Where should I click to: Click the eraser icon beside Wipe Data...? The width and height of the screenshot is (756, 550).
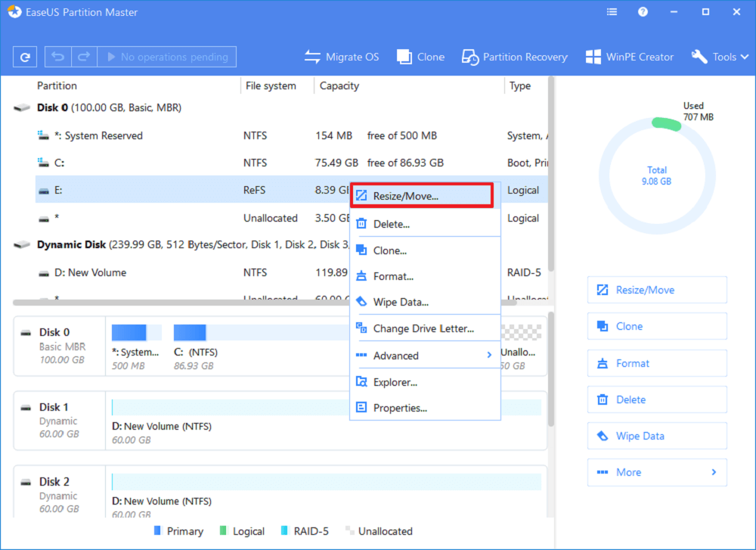[361, 302]
